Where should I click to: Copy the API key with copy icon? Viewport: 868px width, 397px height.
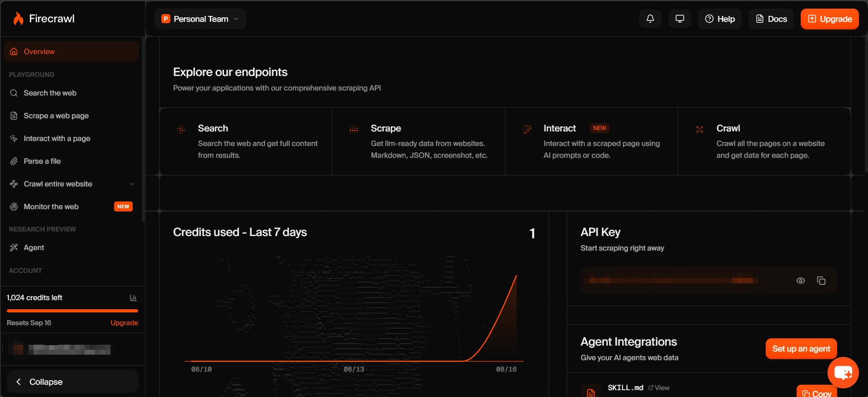(821, 281)
